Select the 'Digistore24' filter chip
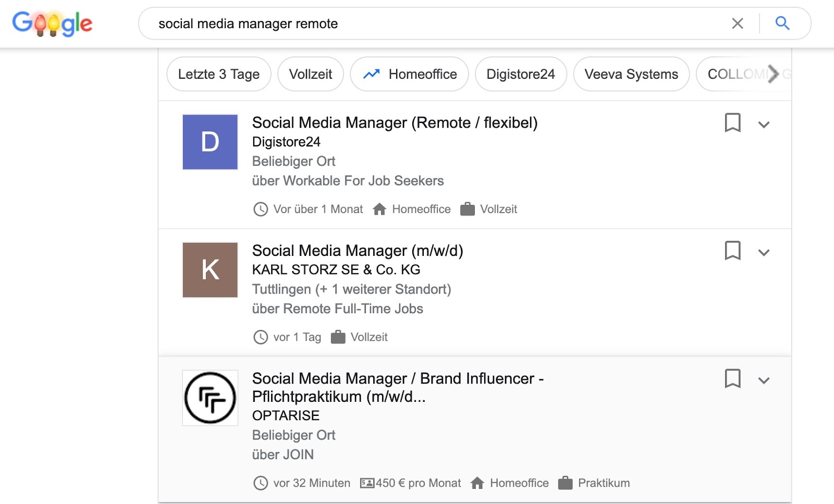 521,74
